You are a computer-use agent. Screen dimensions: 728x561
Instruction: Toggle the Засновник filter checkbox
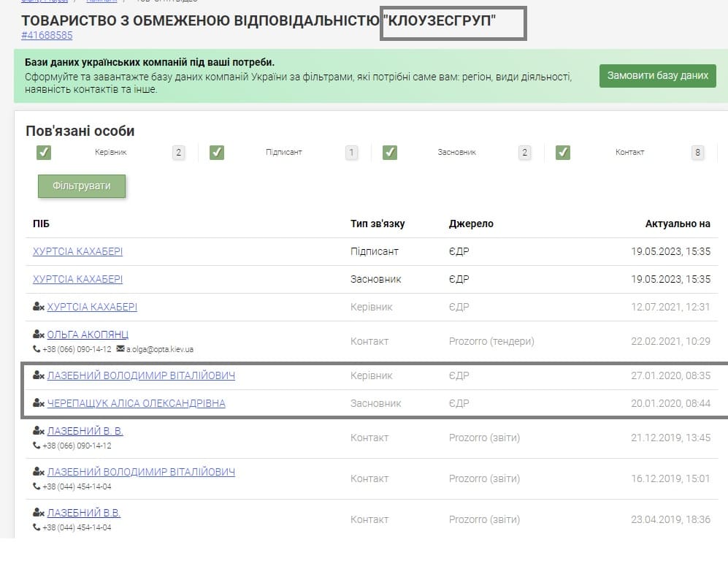pyautogui.click(x=390, y=153)
